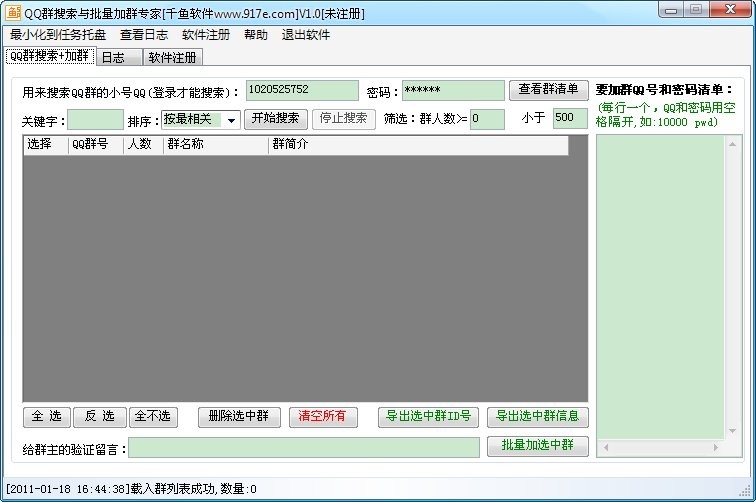Click 全选 button
This screenshot has height=502, width=756.
47,417
